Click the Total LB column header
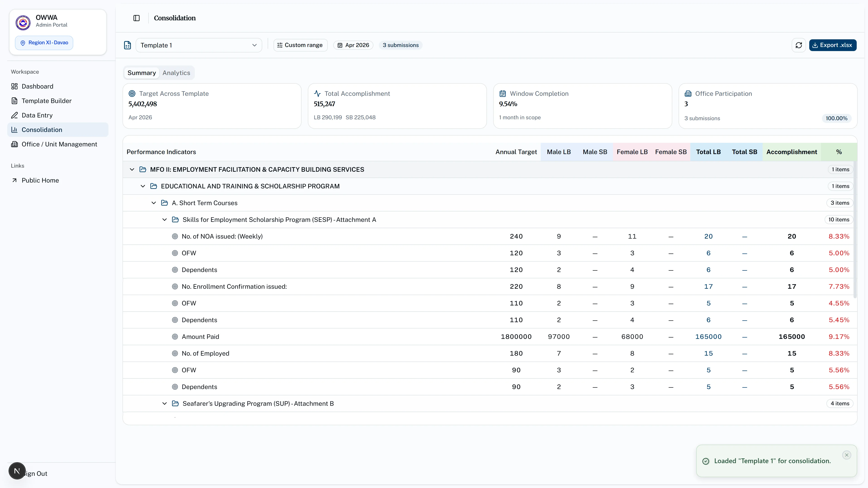868x488 pixels. point(708,152)
